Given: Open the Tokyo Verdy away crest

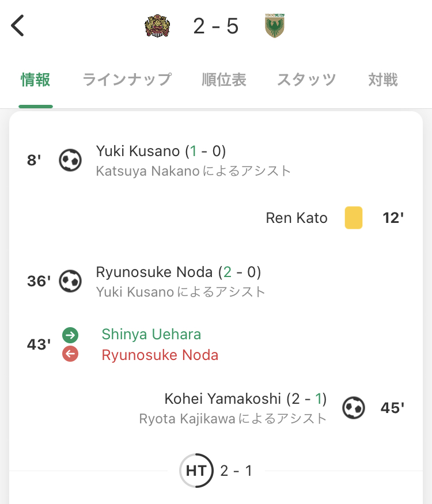Looking at the screenshot, I should [275, 26].
